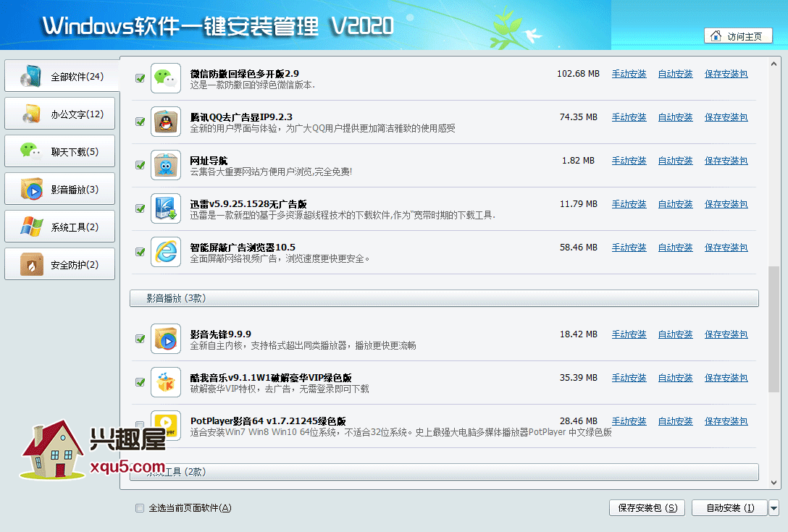The height and width of the screenshot is (532, 788).
Task: Open the 聊天下载(5) category tab
Action: 60,151
